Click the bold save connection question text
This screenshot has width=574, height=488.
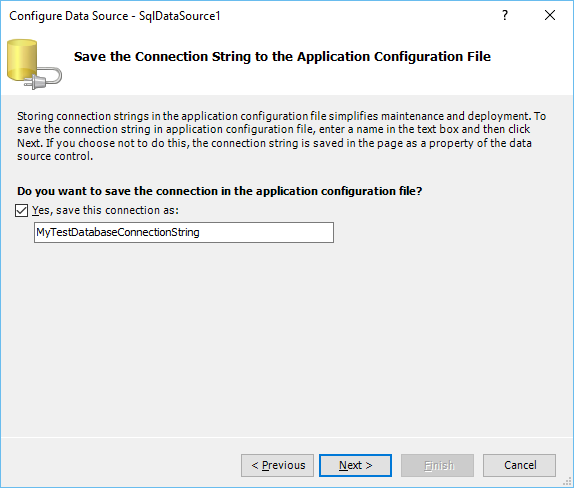pos(220,191)
